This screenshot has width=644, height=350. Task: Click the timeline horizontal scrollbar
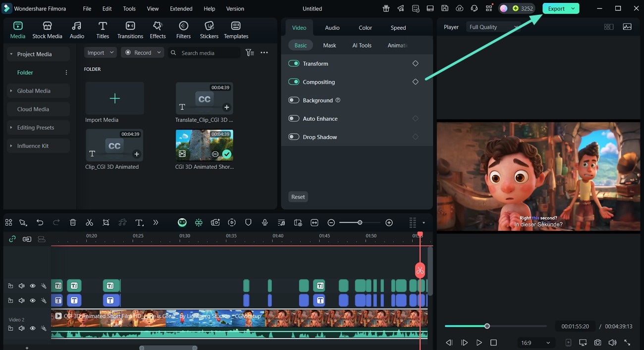168,348
